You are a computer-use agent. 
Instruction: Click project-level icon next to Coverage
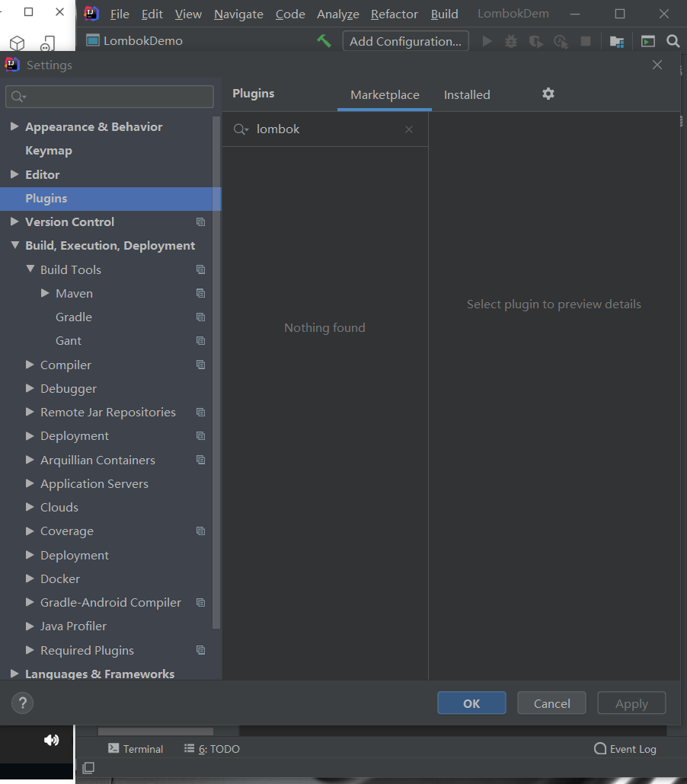(x=200, y=531)
